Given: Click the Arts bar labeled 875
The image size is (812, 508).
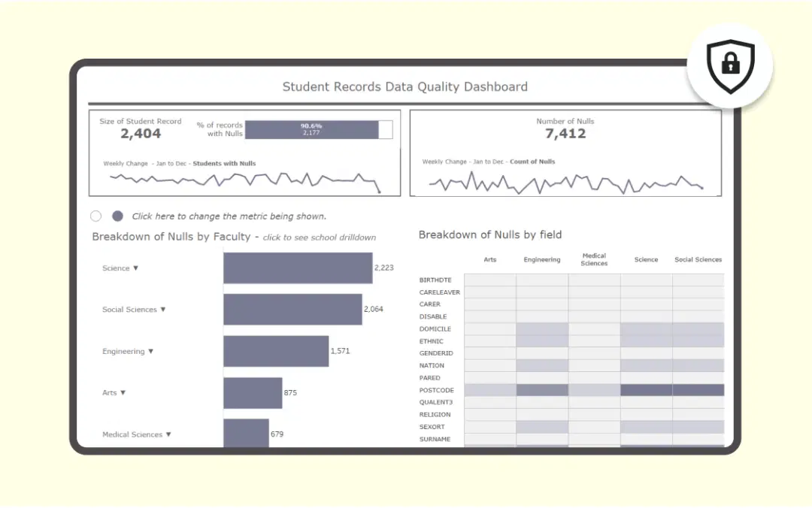Looking at the screenshot, I should [x=252, y=392].
